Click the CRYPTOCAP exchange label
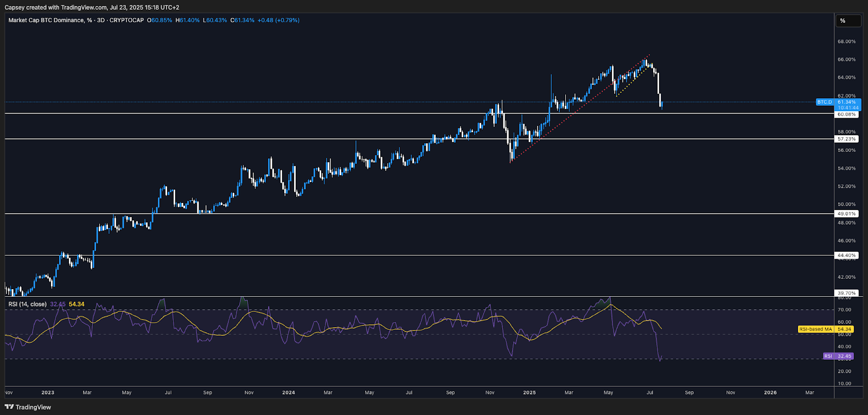868x415 pixels. 126,20
